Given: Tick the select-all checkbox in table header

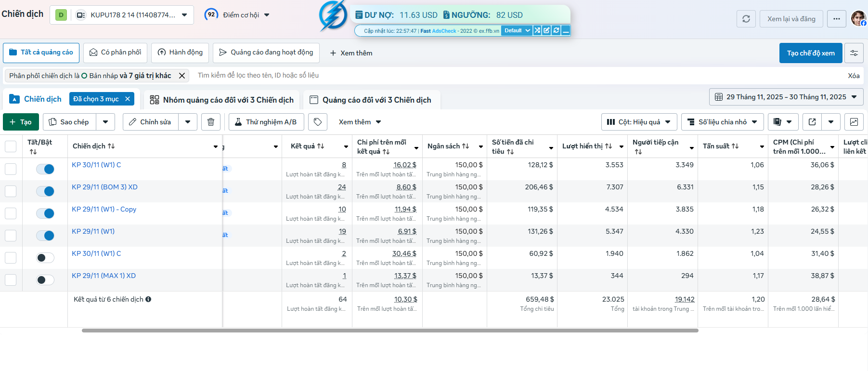Looking at the screenshot, I should [11, 146].
